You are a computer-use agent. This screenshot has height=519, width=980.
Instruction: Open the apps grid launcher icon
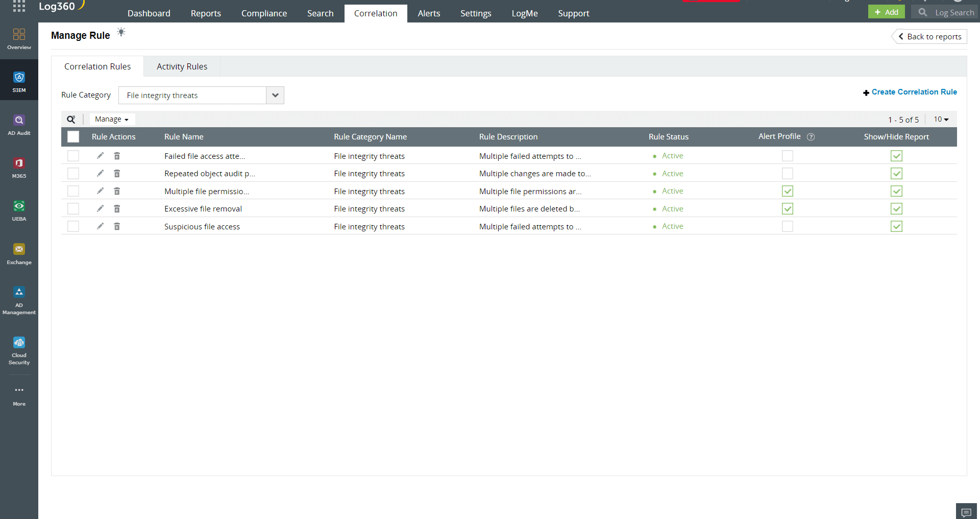pos(19,6)
